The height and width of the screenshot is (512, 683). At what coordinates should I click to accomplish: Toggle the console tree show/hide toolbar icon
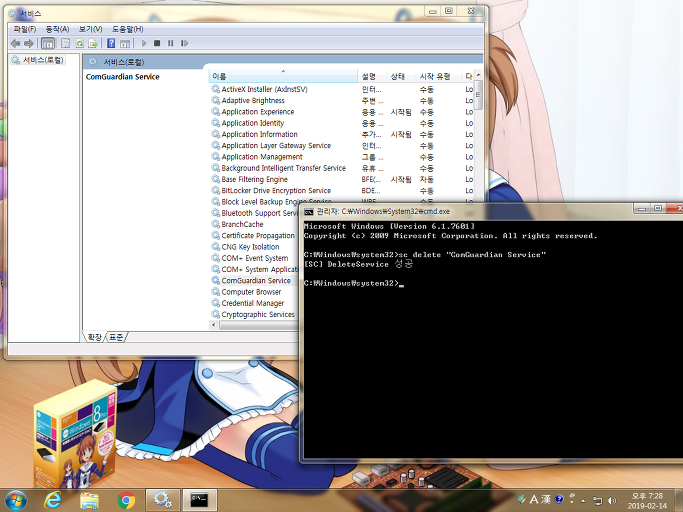click(x=48, y=43)
